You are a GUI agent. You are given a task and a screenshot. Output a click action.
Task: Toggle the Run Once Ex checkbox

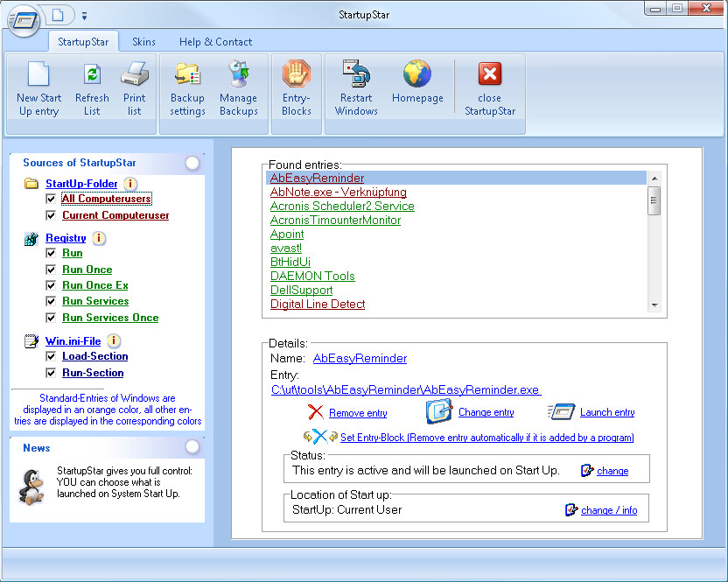coord(51,285)
